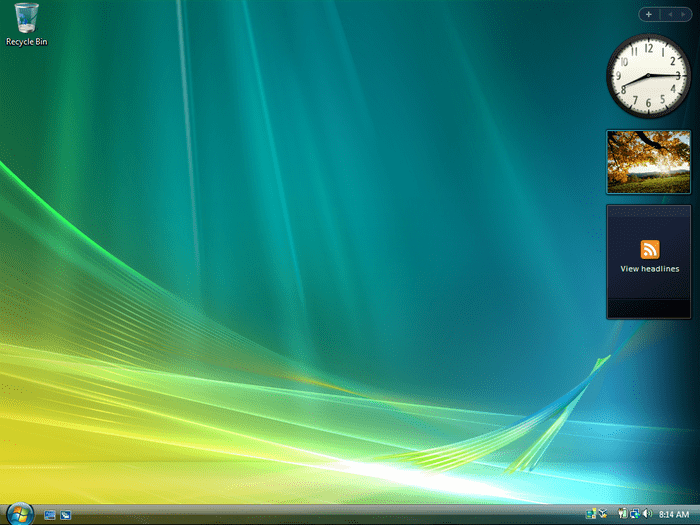Open the Windows Start orb
The width and height of the screenshot is (700, 525).
point(20,514)
